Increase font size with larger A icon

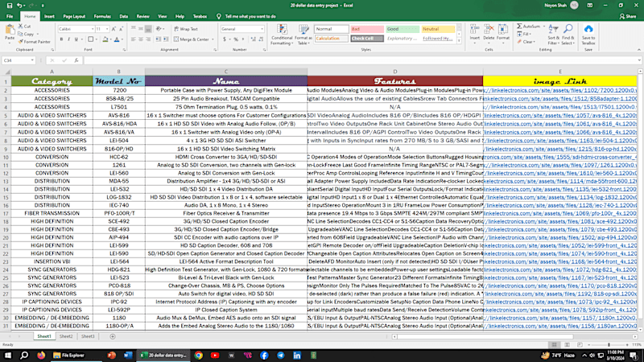pos(114,29)
